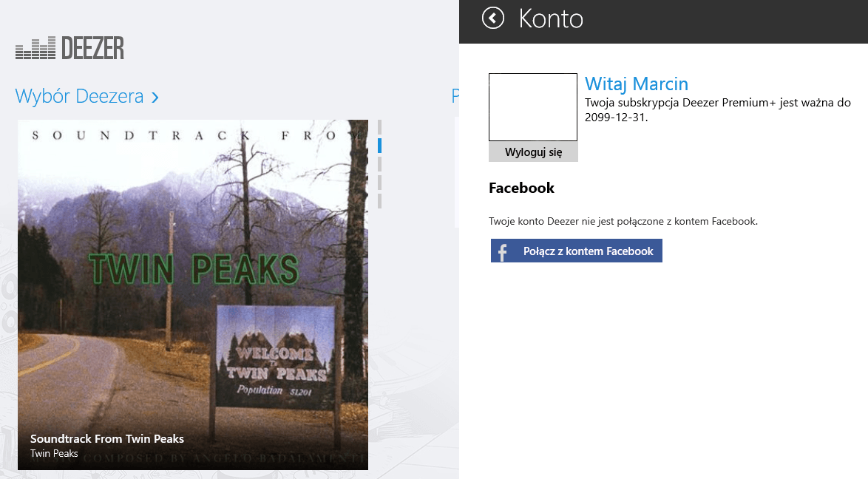
Task: Go back using the Konto back arrow
Action: click(x=492, y=18)
